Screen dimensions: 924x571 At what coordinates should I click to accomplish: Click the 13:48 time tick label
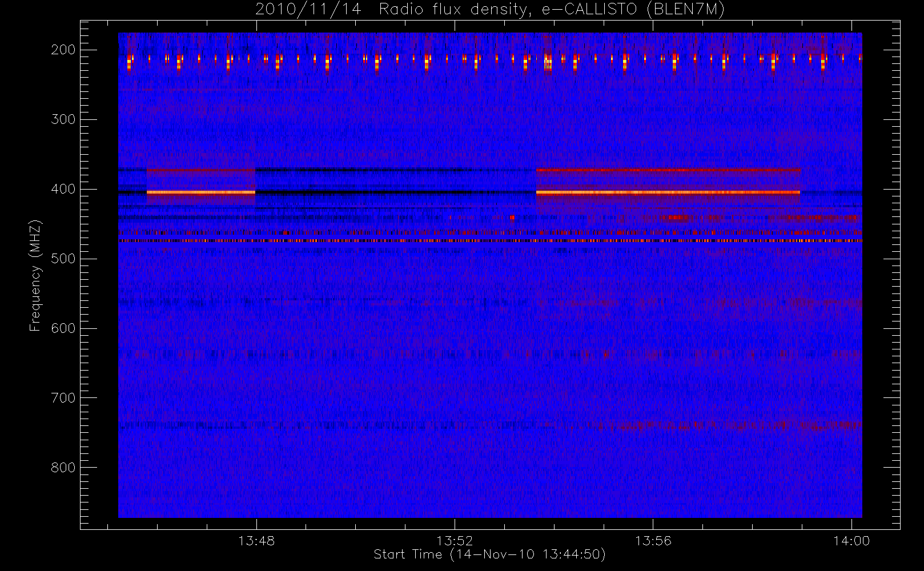point(256,541)
